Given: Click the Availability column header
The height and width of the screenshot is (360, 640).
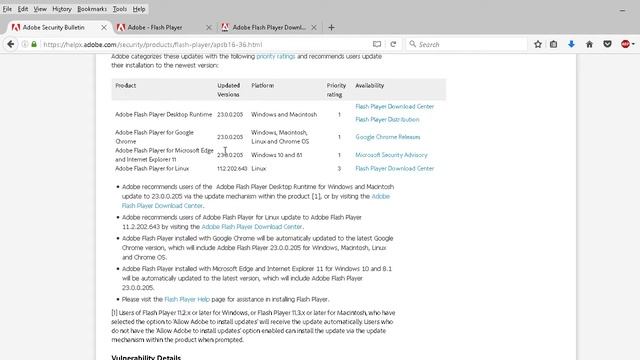Looking at the screenshot, I should pos(369,86).
